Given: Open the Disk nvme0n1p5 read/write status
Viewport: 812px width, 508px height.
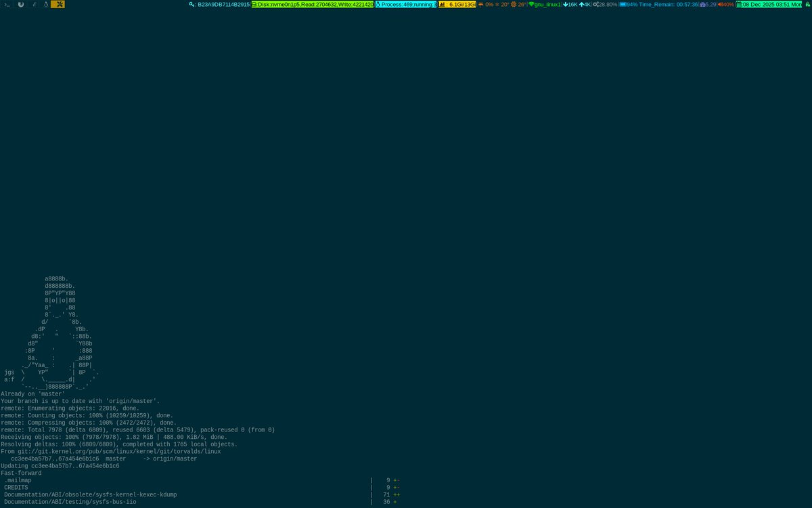Looking at the screenshot, I should (x=313, y=4).
